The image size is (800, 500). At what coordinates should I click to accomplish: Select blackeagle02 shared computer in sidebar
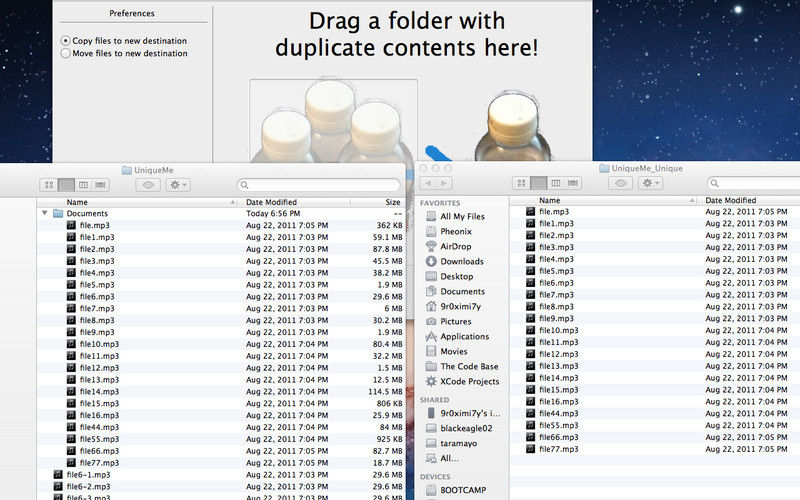pos(459,428)
